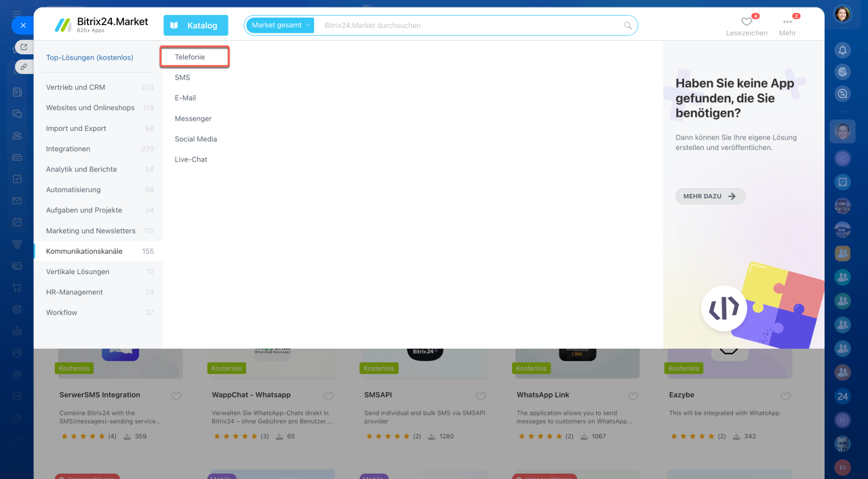Click MEHR DAZU button
The image size is (868, 479).
(x=710, y=196)
